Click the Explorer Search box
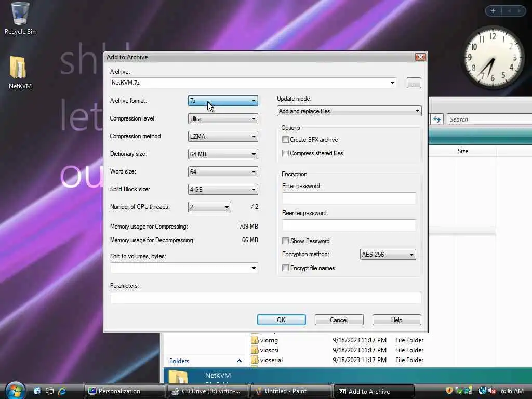Viewport: 532px width, 399px height. (489, 119)
